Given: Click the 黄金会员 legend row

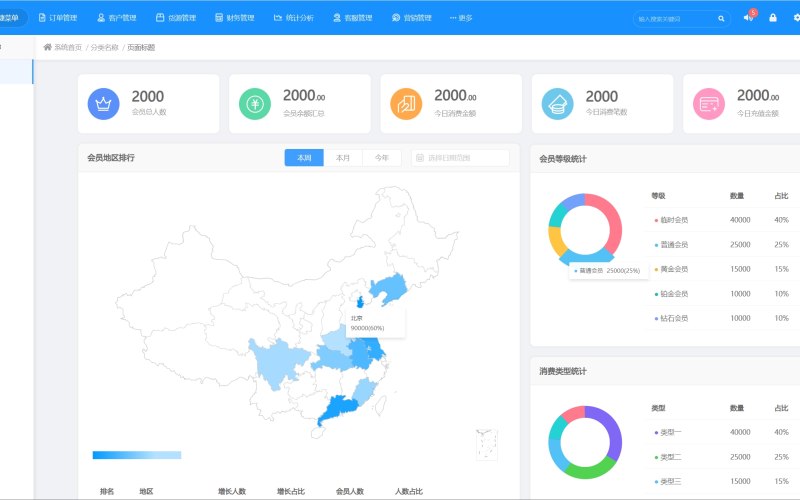Looking at the screenshot, I should 722,269.
